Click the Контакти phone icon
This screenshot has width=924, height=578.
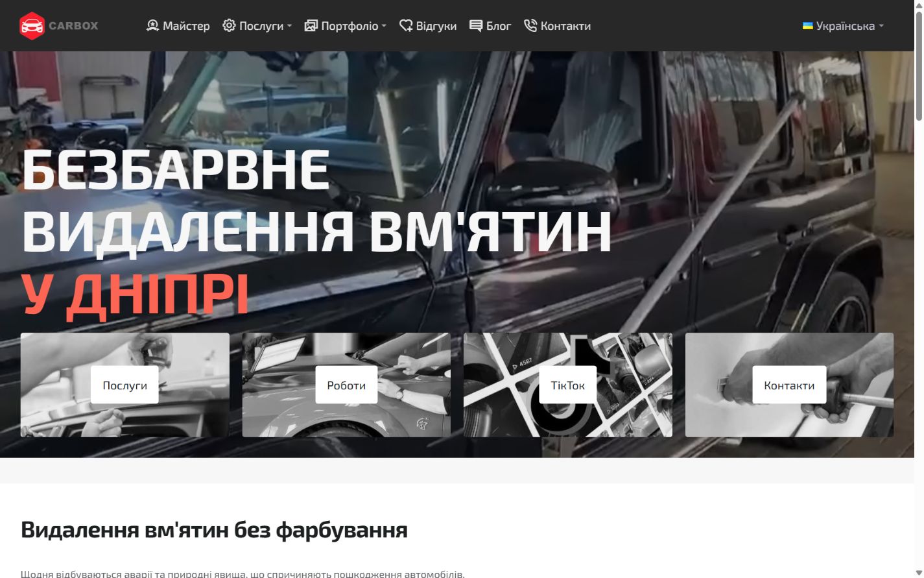[x=530, y=26]
